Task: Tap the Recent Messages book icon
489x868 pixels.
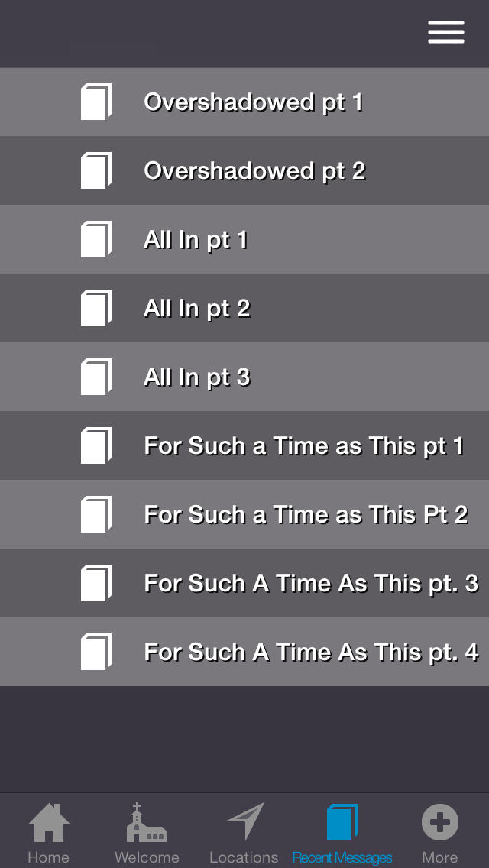Action: point(342,822)
